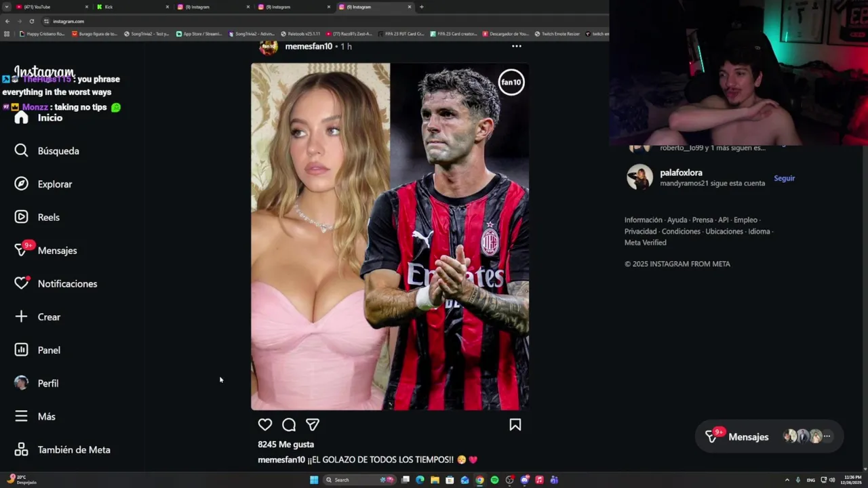Open the Empleo footer link
This screenshot has width=868, height=488.
pyautogui.click(x=745, y=220)
